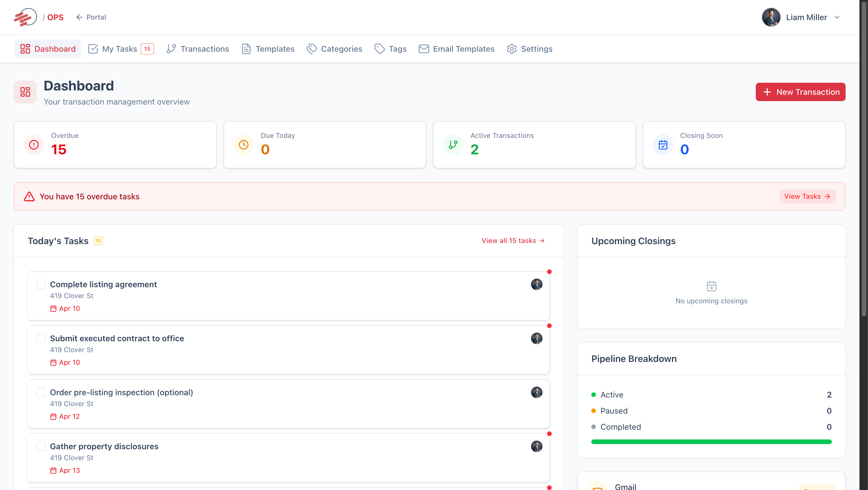
Task: Click the green Active status dot
Action: click(594, 395)
